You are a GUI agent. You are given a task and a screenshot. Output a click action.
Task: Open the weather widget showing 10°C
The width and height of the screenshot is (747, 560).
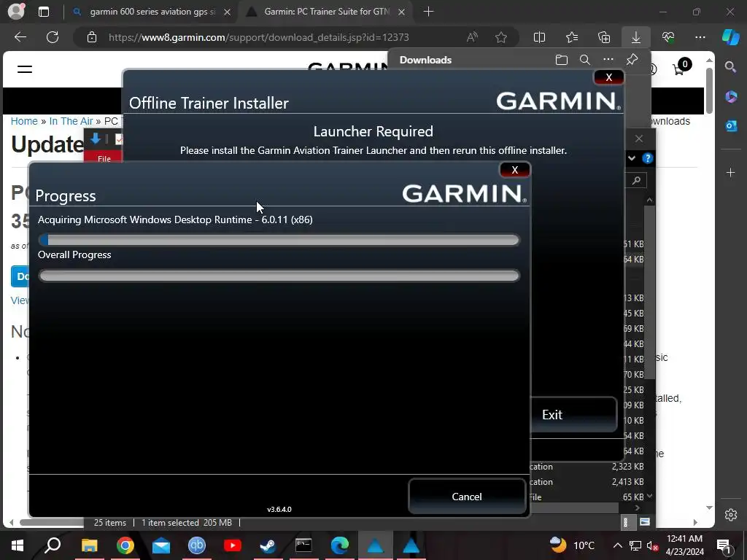(x=572, y=545)
